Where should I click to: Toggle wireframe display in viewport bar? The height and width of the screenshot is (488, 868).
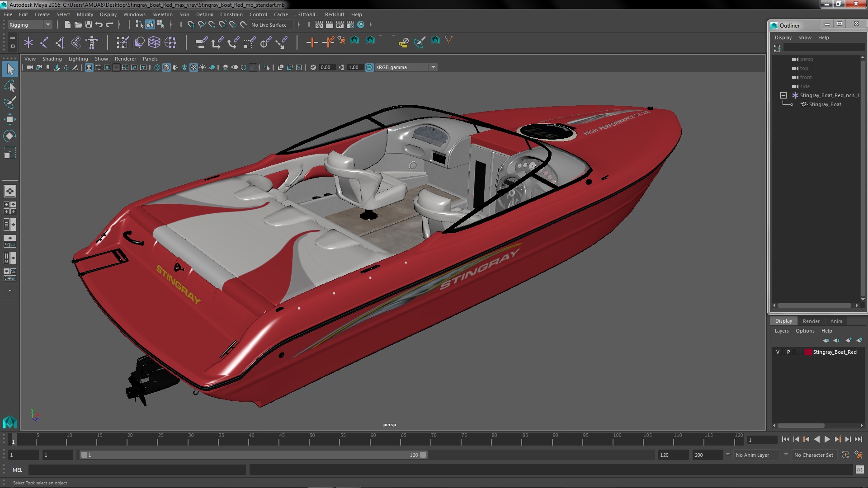point(157,67)
